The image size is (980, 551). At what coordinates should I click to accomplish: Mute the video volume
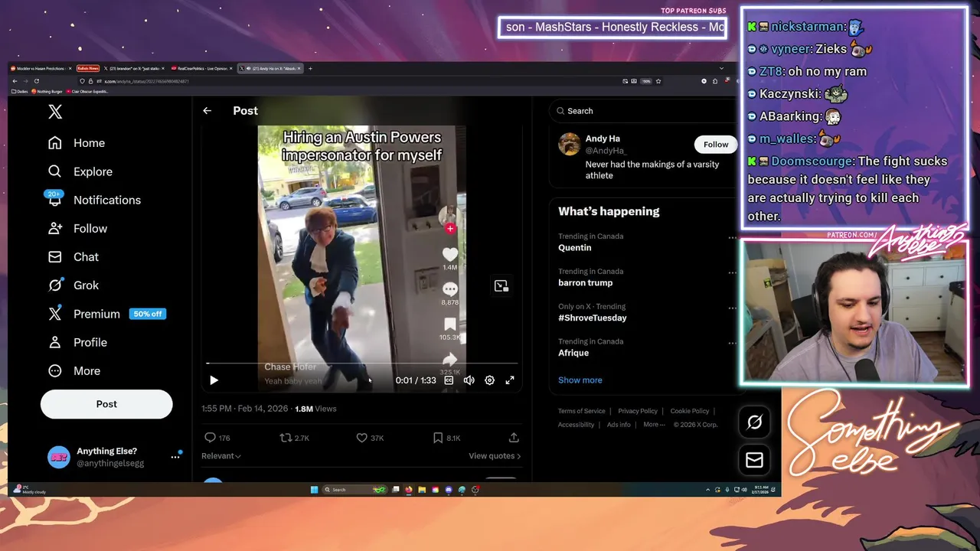click(469, 380)
